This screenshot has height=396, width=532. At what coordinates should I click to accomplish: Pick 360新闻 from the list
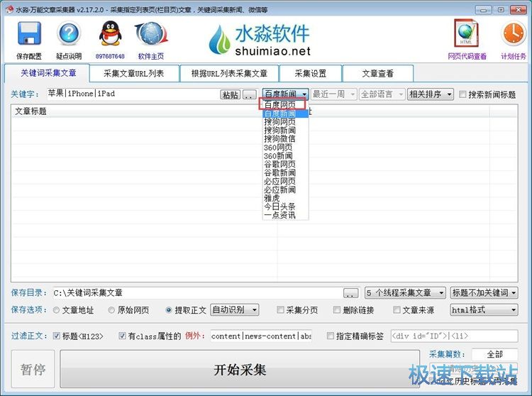(286, 156)
